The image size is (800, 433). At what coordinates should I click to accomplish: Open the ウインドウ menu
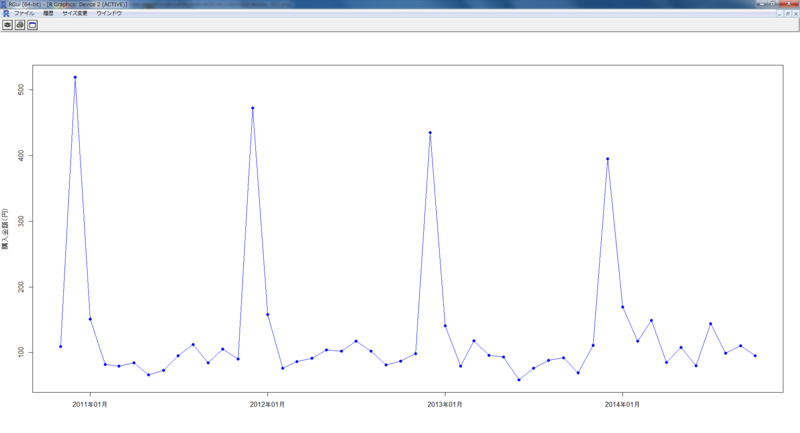[x=109, y=13]
